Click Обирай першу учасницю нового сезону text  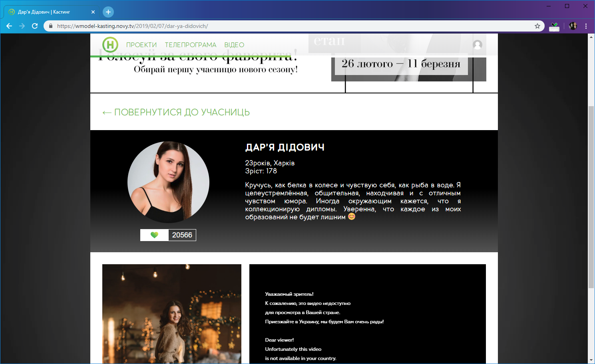point(216,69)
